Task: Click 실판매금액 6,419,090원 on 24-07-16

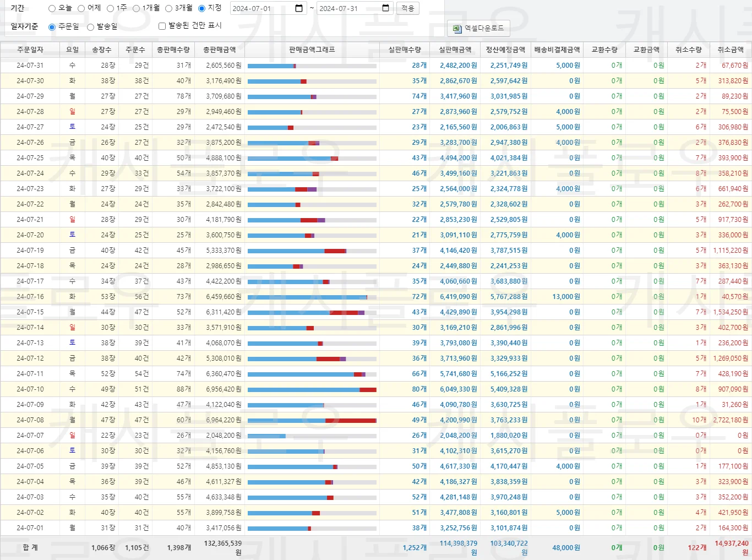Action: click(x=459, y=296)
